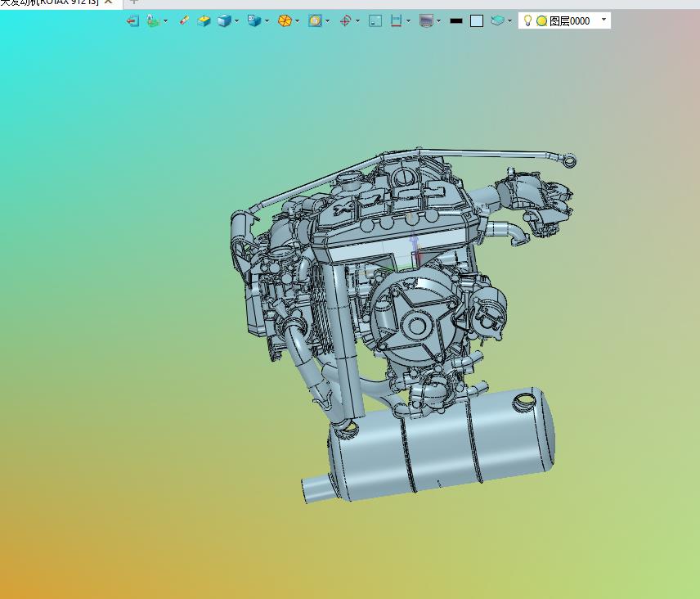Expand the arrow beside the padlock icon
The image size is (700, 599).
(166, 20)
